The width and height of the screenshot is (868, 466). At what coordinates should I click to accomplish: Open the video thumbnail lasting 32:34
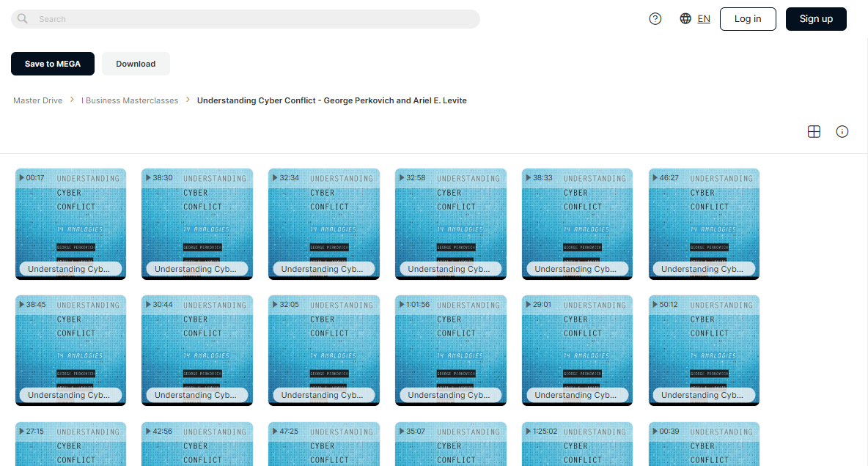tap(324, 223)
